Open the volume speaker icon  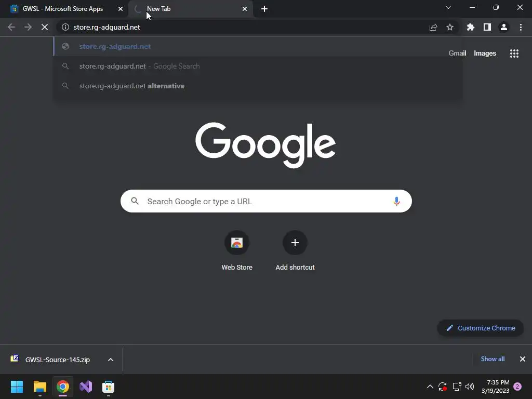tap(470, 387)
